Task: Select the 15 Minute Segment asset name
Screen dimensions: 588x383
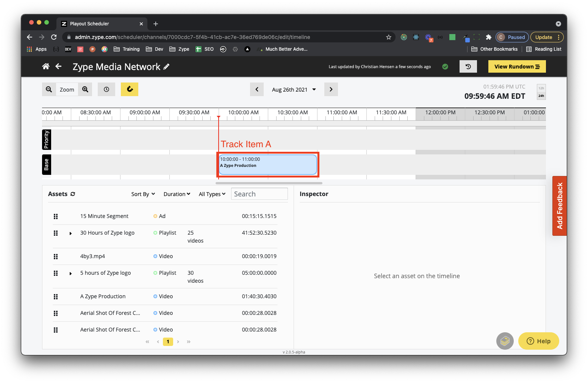Action: pos(104,216)
